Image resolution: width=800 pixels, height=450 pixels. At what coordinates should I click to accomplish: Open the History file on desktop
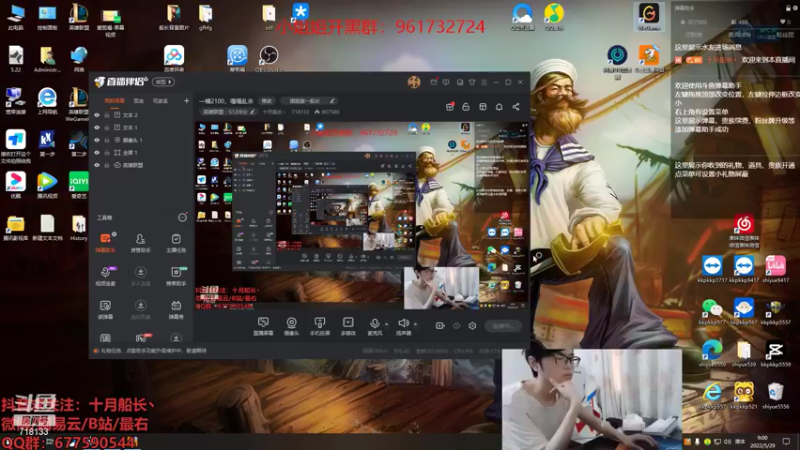coord(79,228)
